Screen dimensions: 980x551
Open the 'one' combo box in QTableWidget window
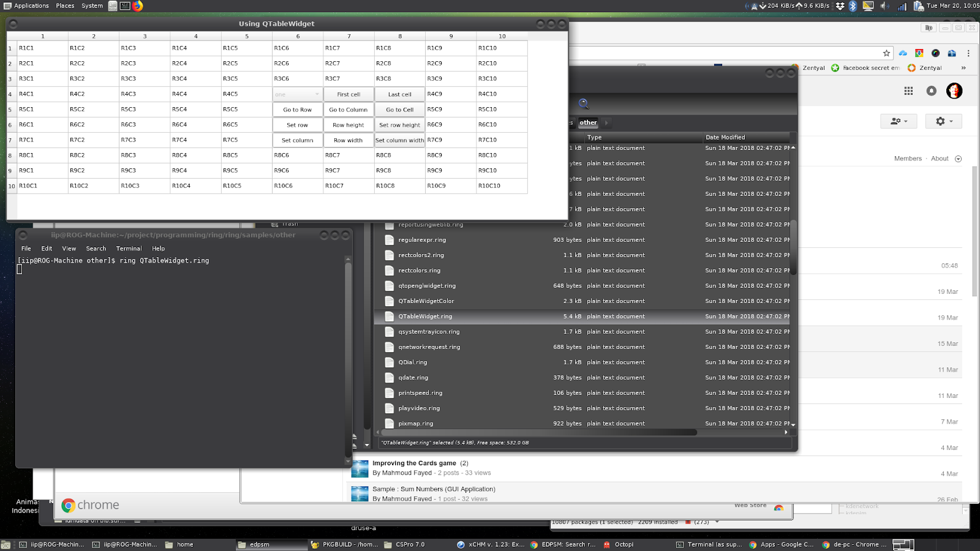(x=297, y=94)
